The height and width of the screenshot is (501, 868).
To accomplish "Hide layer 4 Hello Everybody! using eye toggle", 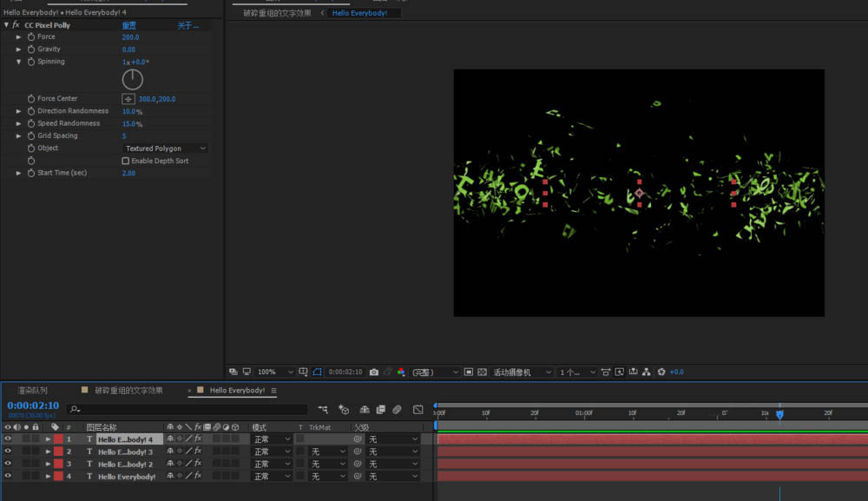I will (x=8, y=477).
